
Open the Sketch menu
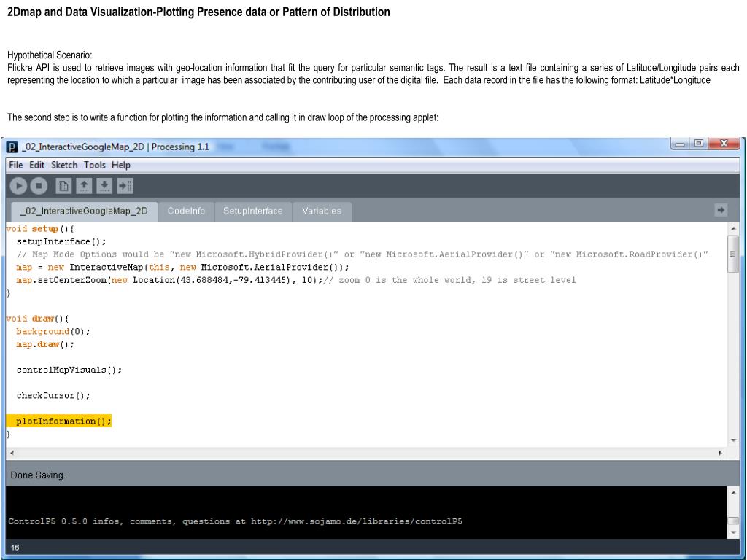pyautogui.click(x=64, y=165)
